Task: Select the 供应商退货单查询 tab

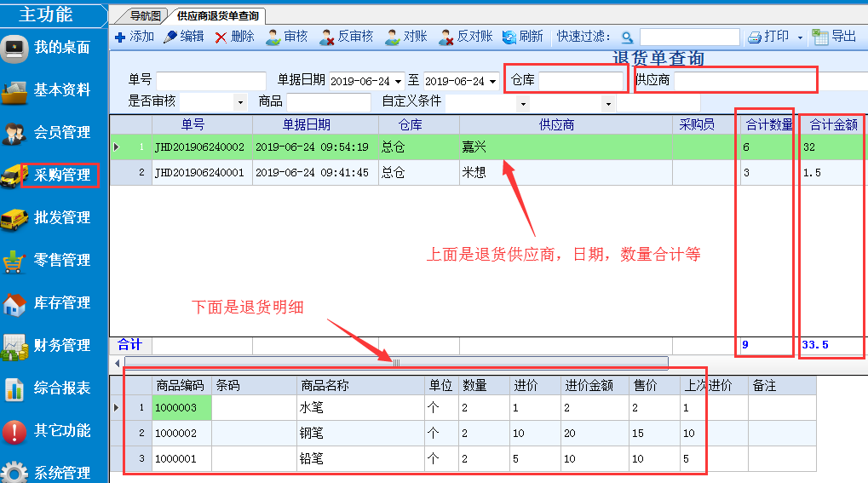Action: point(217,16)
